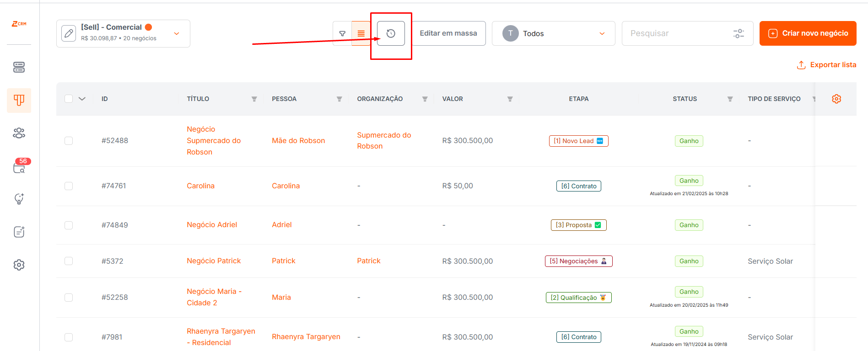The width and height of the screenshot is (868, 351).
Task: Check the row checkbox for #52488
Action: 69,141
